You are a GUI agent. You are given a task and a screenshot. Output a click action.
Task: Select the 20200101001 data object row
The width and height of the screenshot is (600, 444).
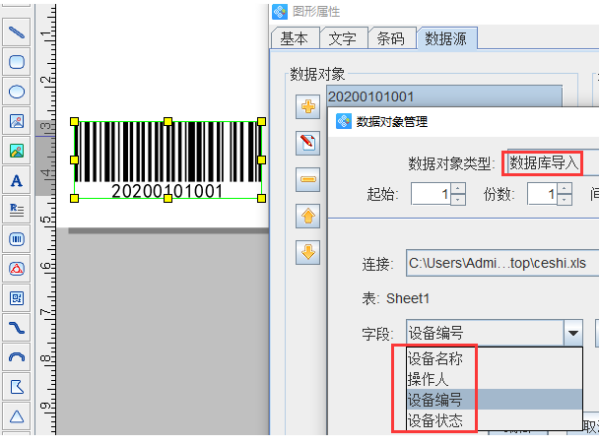point(444,96)
